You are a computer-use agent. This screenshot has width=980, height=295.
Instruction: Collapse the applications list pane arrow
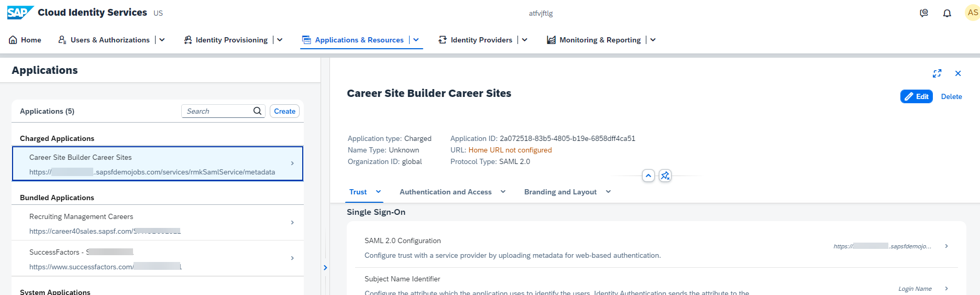point(325,267)
